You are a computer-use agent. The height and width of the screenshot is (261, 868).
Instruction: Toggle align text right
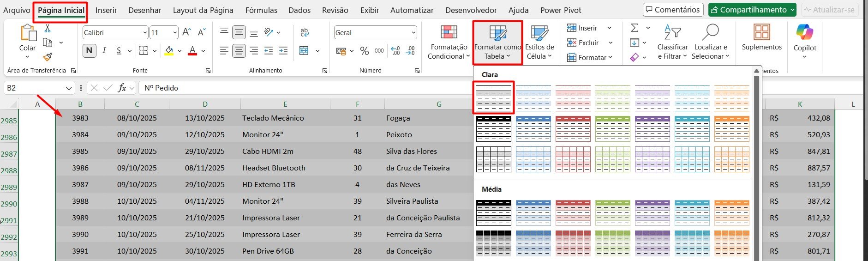tap(254, 51)
